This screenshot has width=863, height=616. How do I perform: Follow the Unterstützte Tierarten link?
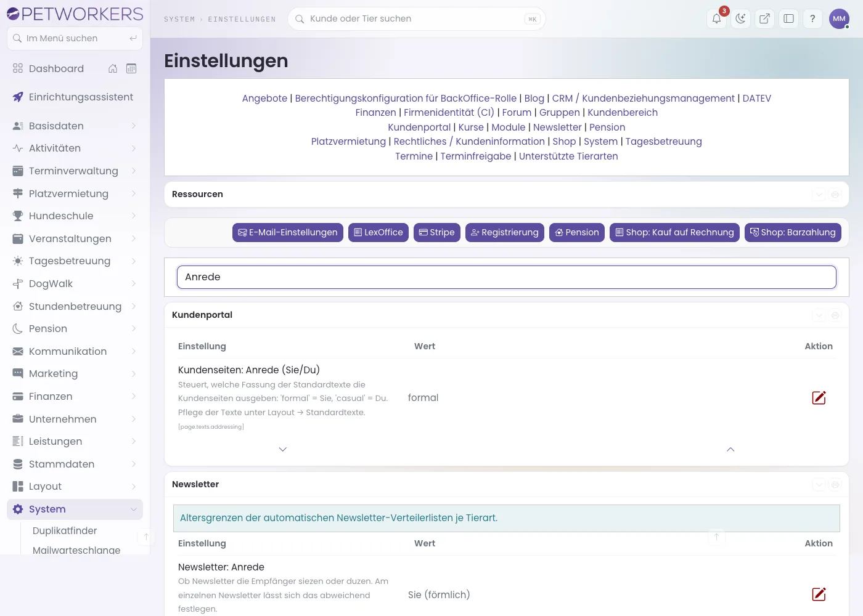(568, 156)
